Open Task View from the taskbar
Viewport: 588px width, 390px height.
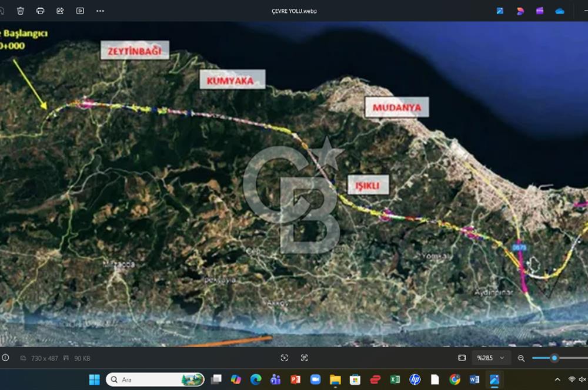[x=216, y=379]
